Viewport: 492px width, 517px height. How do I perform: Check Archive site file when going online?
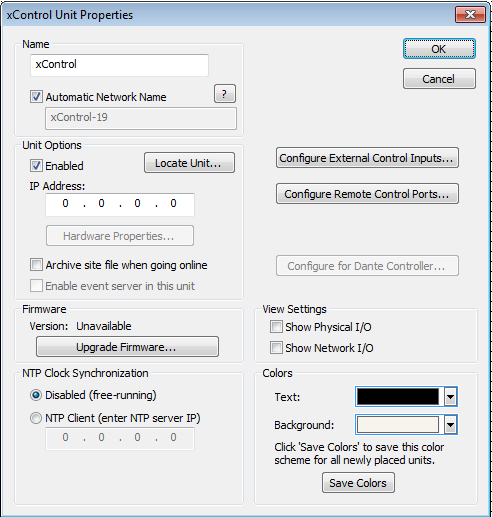point(36,265)
